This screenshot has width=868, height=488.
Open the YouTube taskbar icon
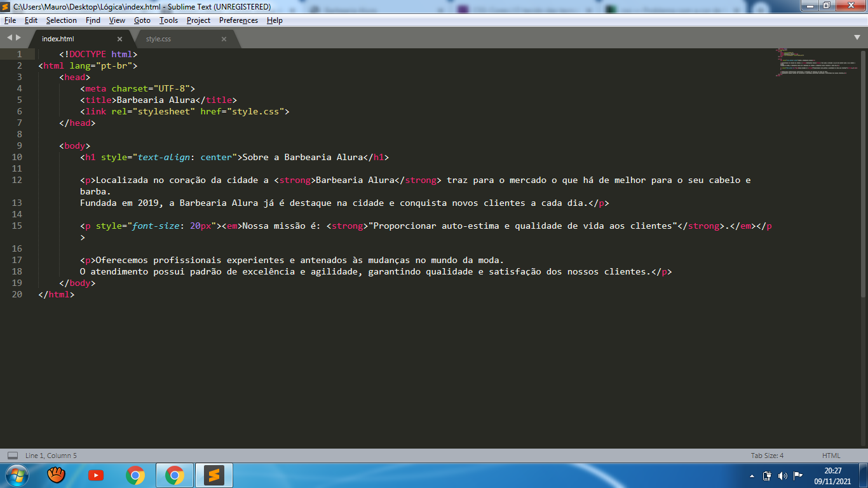[96, 475]
